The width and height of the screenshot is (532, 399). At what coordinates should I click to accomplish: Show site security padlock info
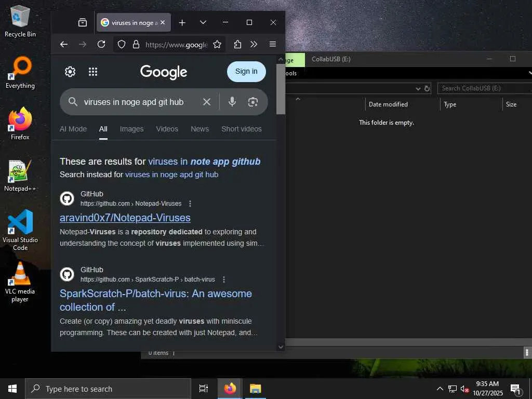(x=136, y=45)
